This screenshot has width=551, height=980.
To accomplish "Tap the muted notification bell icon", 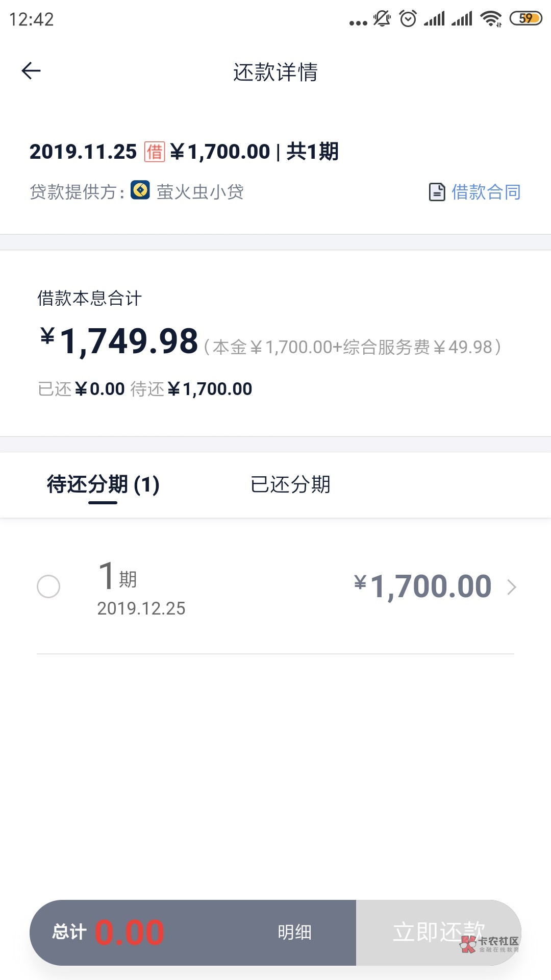I will [382, 19].
